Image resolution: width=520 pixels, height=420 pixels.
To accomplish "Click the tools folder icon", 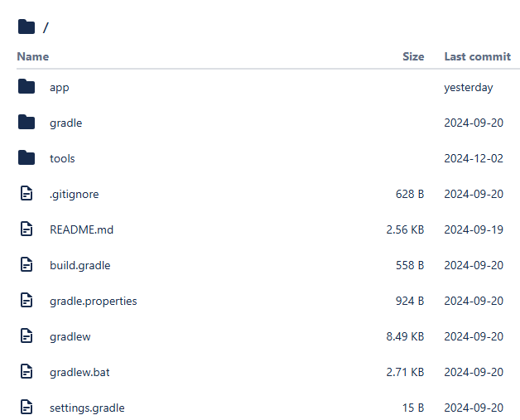I will 26,158.
